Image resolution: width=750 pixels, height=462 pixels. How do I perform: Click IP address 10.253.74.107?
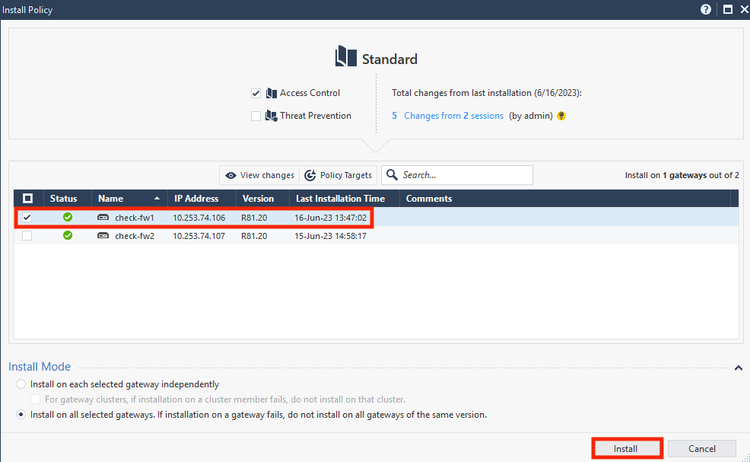click(x=199, y=236)
